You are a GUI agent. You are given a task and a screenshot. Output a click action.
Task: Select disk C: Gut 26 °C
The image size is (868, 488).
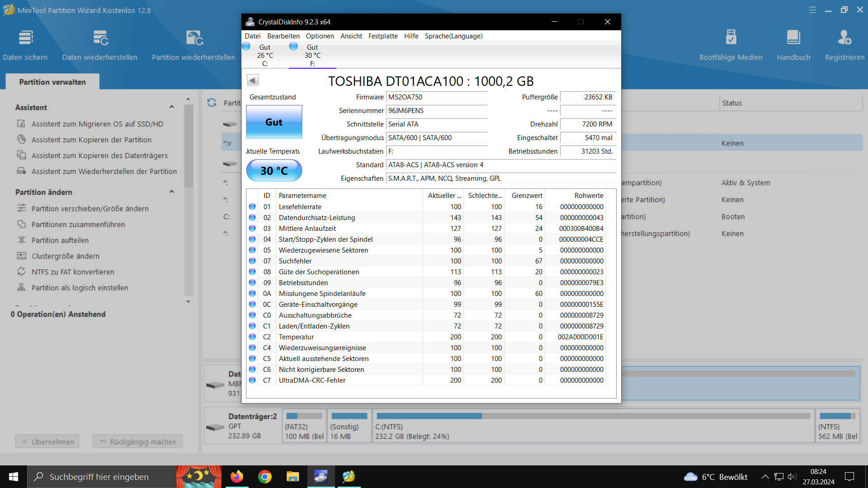[x=264, y=55]
